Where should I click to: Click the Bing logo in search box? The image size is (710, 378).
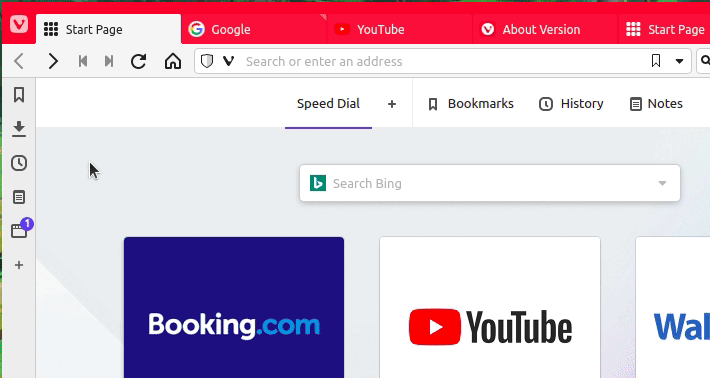(318, 183)
